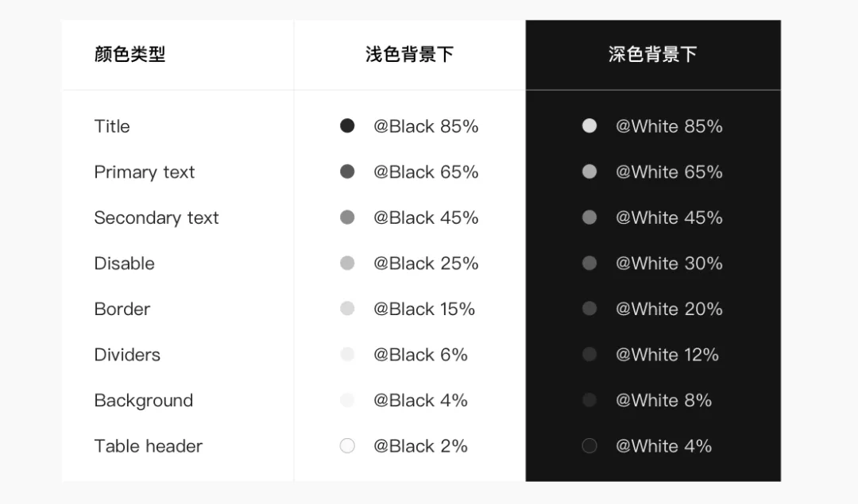The image size is (858, 504).
Task: Select the @Black 2% outlined circle
Action: click(x=347, y=445)
